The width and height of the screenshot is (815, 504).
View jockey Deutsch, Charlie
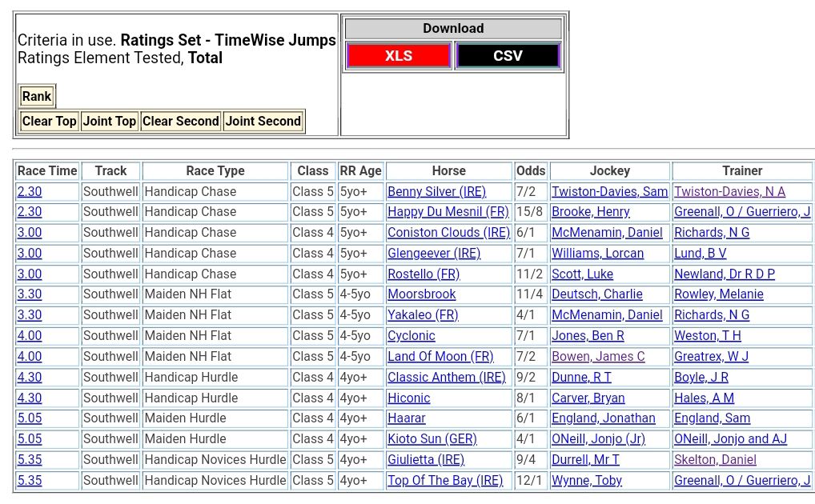596,294
